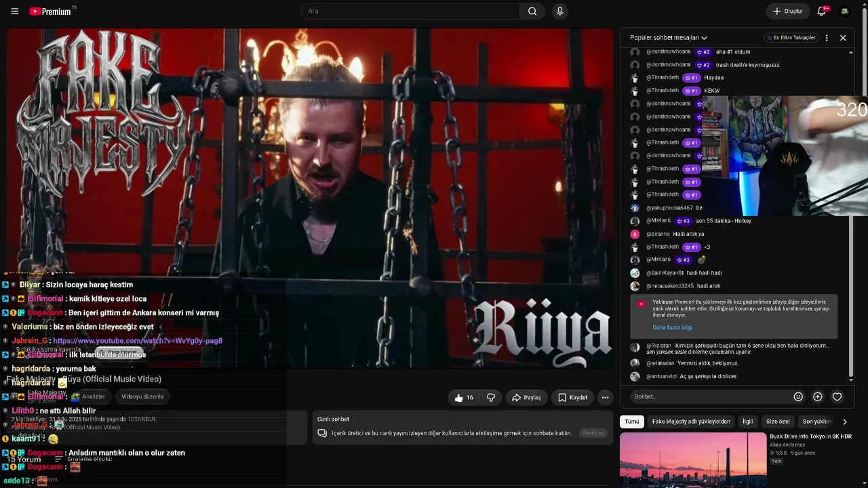Viewport: 868px width, 488px height.
Task: Save the video with Kaydet button
Action: coord(573,398)
